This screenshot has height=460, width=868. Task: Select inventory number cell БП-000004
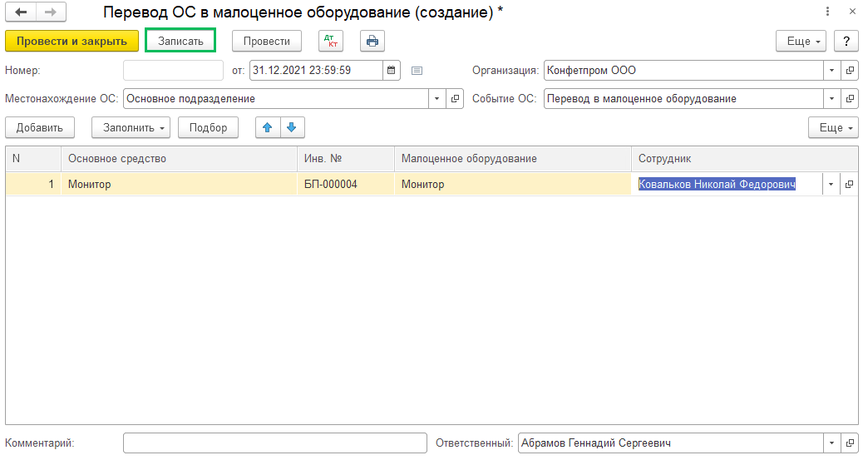click(345, 185)
